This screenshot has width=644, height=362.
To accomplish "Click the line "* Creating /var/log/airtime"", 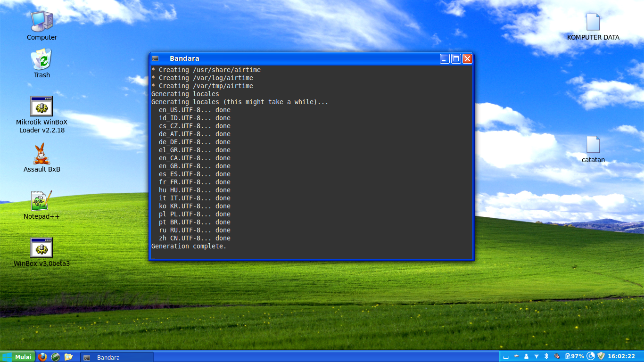I will click(202, 78).
